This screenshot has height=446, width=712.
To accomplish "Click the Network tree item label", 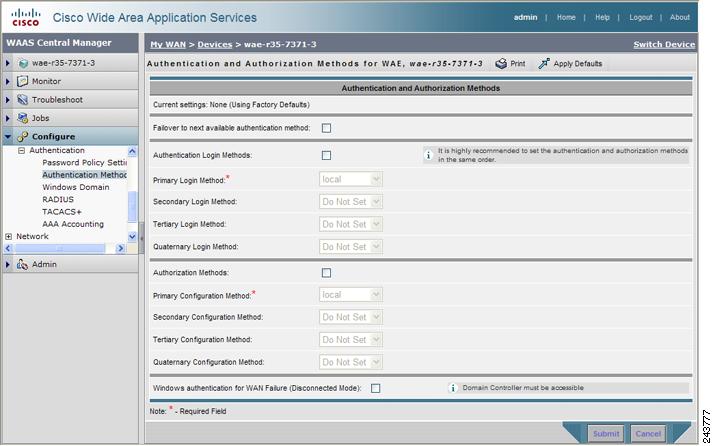I will tap(32, 236).
